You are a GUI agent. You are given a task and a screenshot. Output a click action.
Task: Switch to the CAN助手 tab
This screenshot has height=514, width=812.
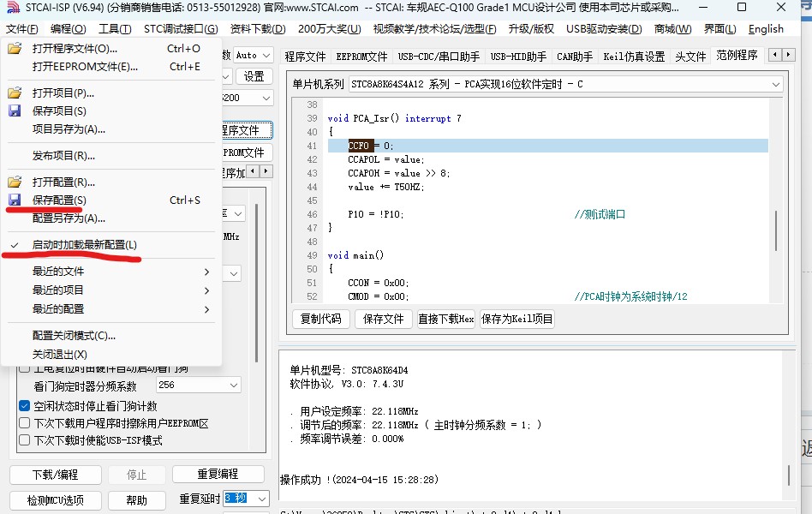coord(575,57)
